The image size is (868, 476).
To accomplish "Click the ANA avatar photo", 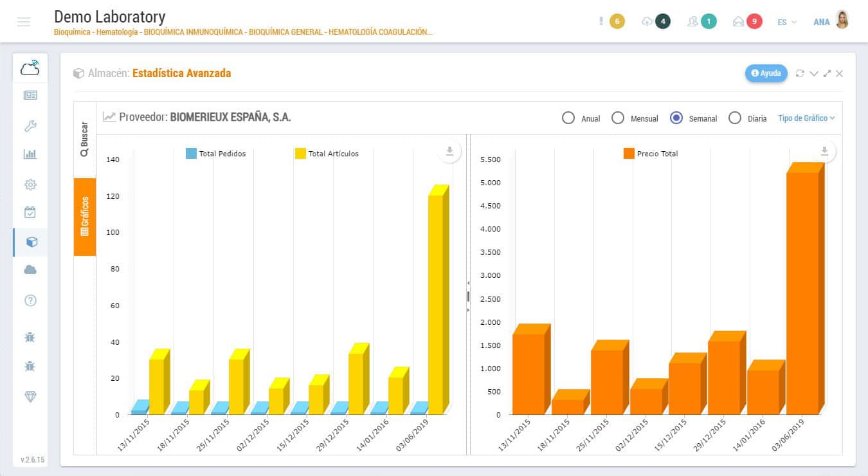I will tap(842, 20).
